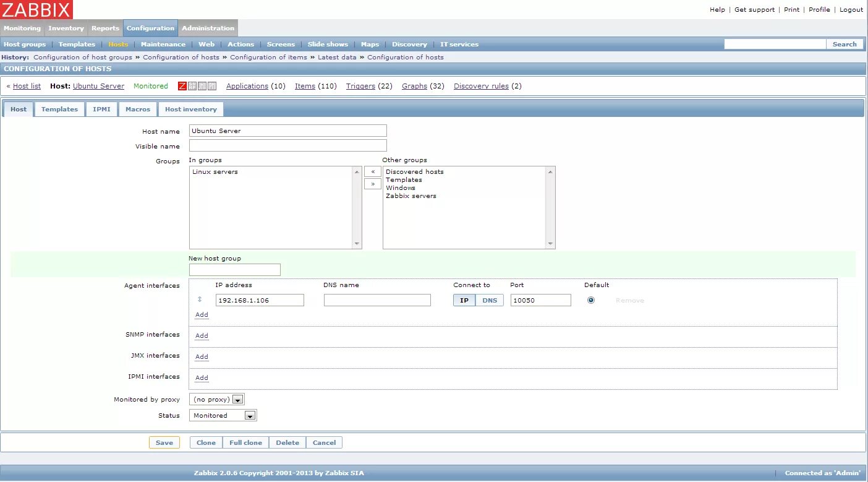Image resolution: width=868 pixels, height=482 pixels.
Task: Add an SNMP interface
Action: click(202, 336)
